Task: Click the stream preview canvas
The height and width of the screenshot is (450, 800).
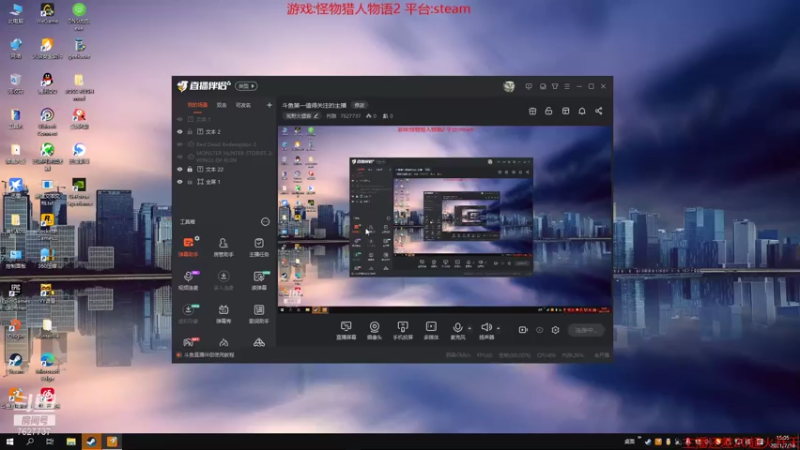Action: pyautogui.click(x=445, y=219)
